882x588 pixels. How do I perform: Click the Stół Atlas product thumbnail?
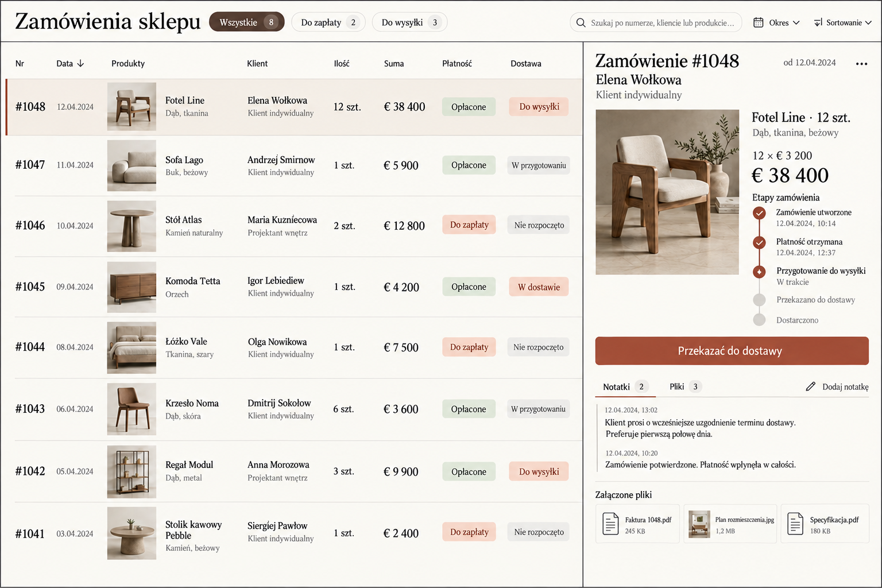point(131,226)
